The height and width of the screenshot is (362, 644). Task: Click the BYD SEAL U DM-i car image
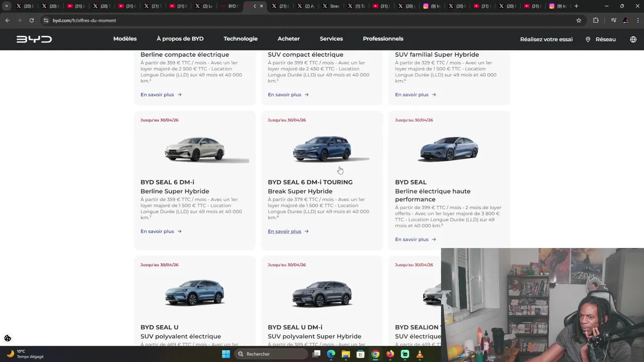coord(322,294)
